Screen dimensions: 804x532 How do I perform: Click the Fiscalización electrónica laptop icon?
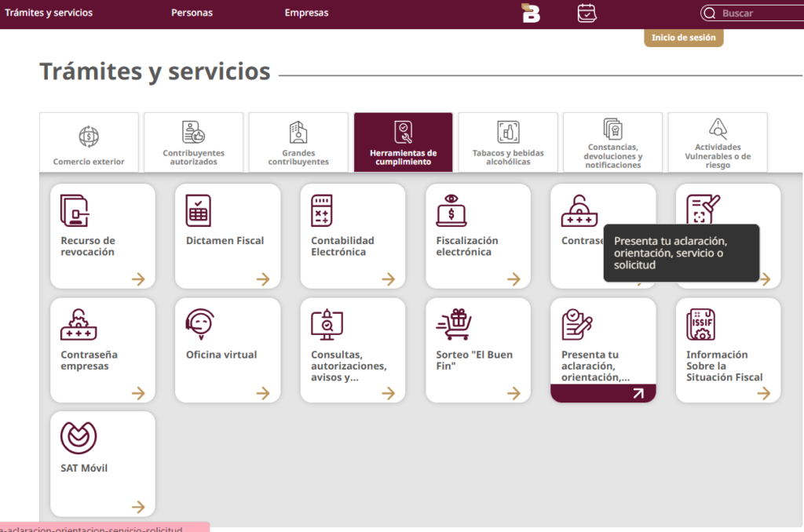pyautogui.click(x=451, y=210)
